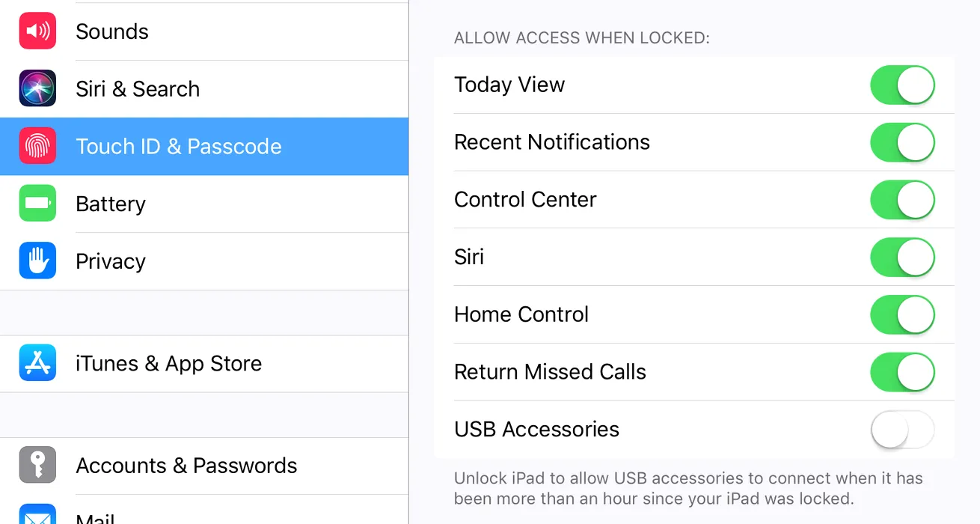Toggle Control Center lock access
This screenshot has height=524, width=980.
click(902, 200)
